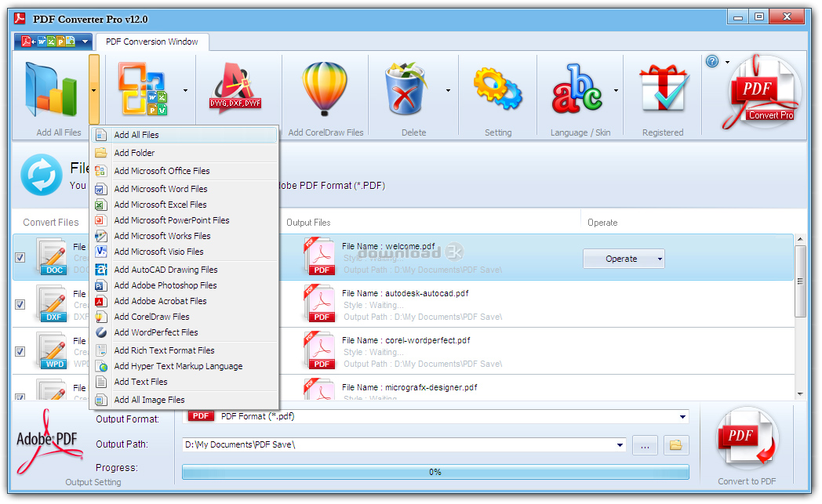Choose Add Microsoft Word Files menu entry

(x=184, y=189)
